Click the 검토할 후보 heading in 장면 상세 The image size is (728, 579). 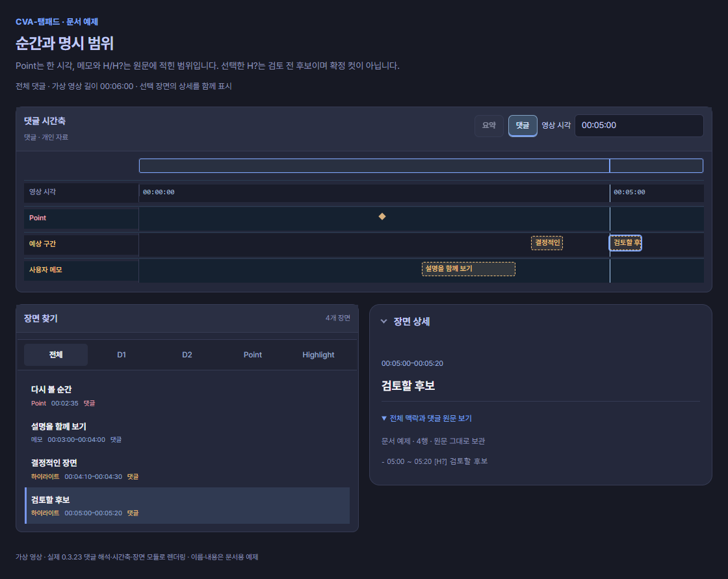click(408, 386)
